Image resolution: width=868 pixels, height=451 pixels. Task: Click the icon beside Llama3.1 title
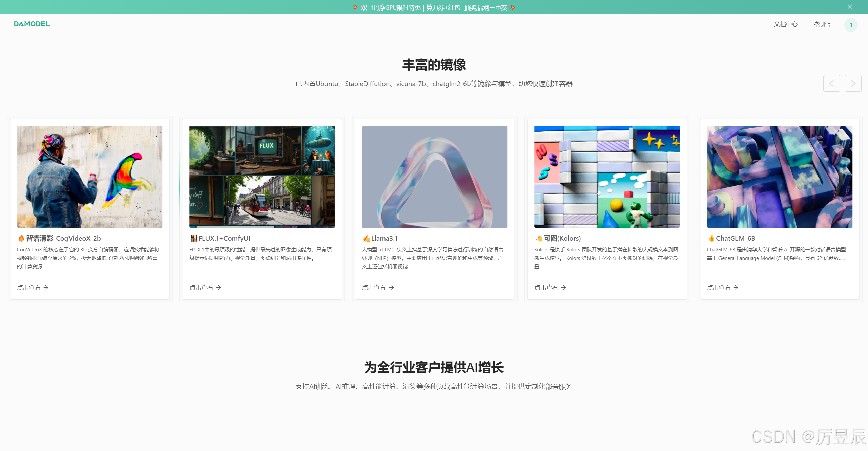366,238
